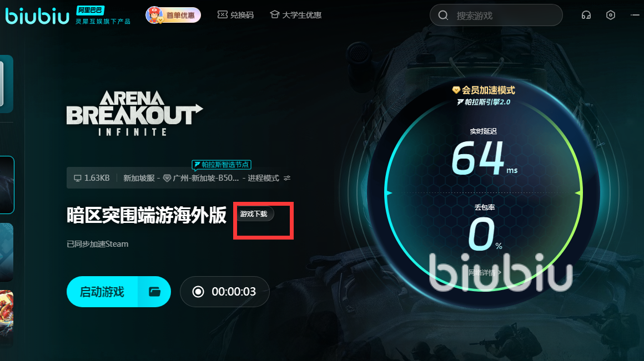Open settings hexagon icon in header

(x=611, y=15)
